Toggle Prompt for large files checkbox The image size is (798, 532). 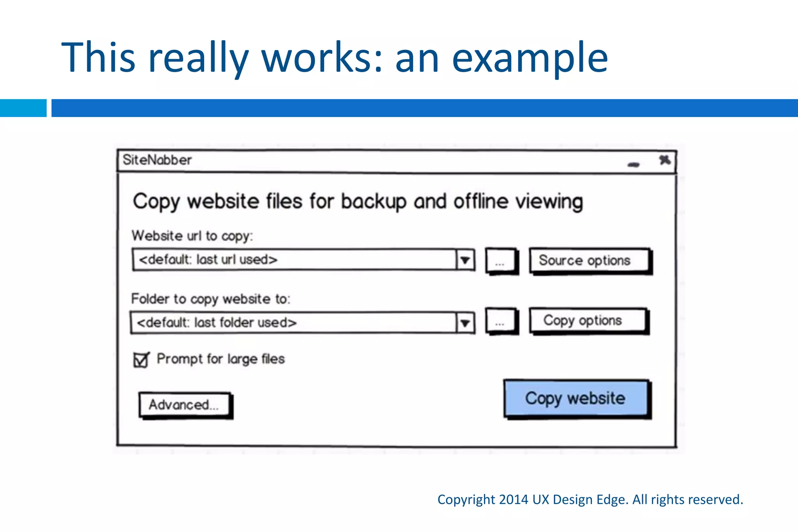coord(141,360)
